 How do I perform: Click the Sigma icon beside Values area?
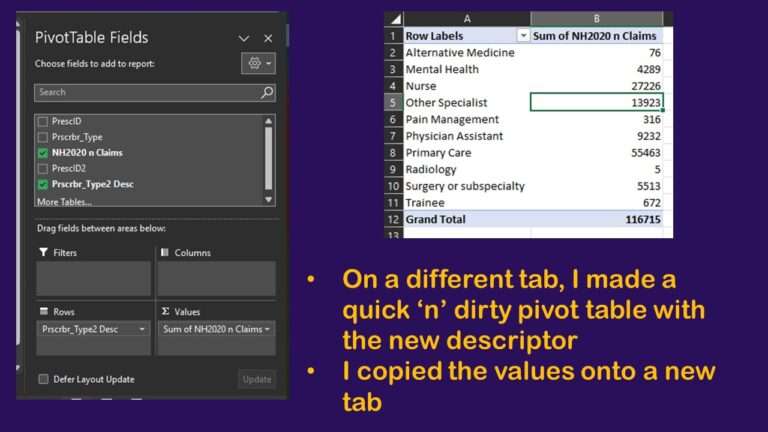coord(165,312)
